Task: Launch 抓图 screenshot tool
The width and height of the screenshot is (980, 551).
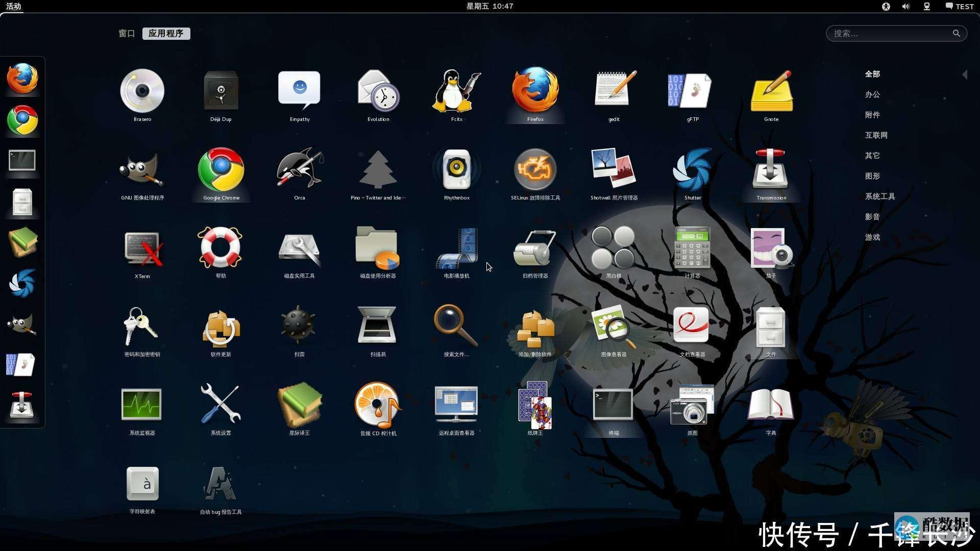Action: (x=693, y=410)
